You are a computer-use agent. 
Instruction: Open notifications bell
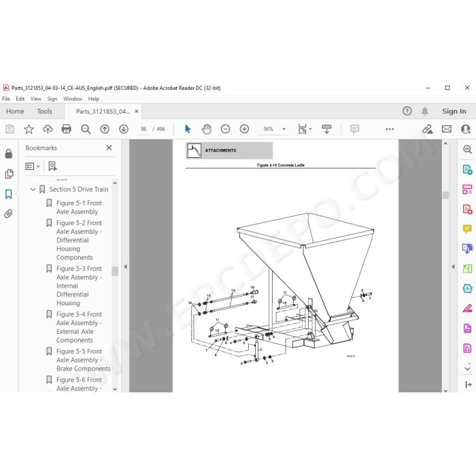425,111
